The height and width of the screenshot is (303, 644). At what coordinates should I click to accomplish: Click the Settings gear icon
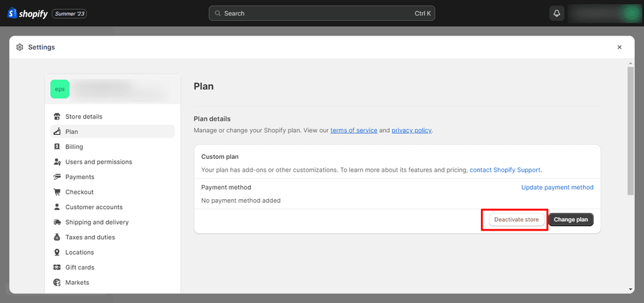(x=19, y=47)
